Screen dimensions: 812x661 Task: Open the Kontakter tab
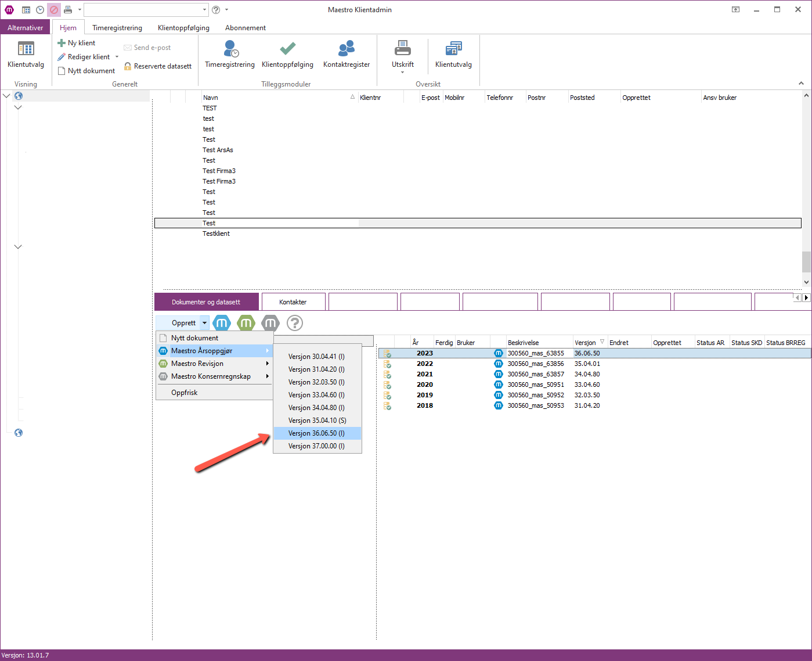pos(293,302)
